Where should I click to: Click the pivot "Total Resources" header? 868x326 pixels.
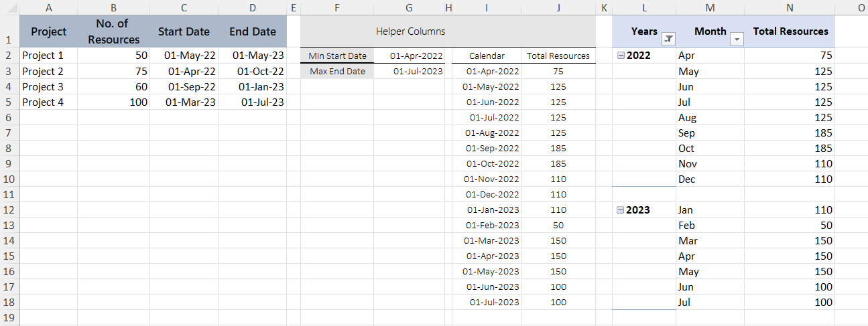[x=790, y=31]
